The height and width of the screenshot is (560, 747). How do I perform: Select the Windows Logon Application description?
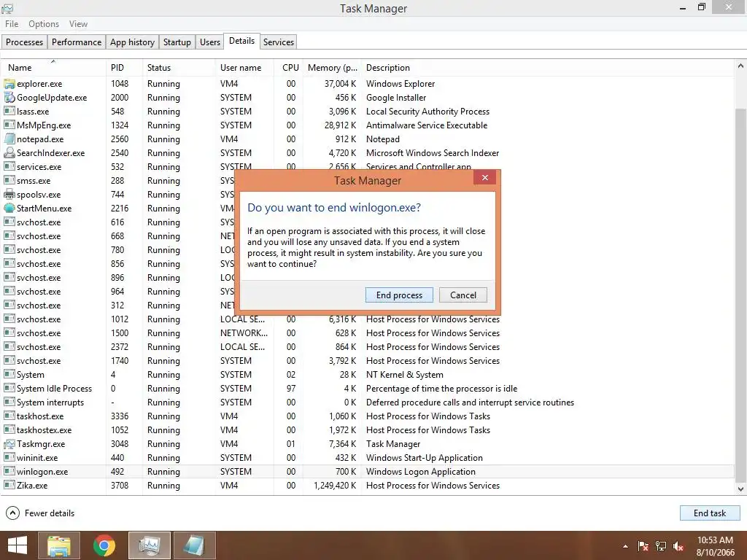coord(421,472)
